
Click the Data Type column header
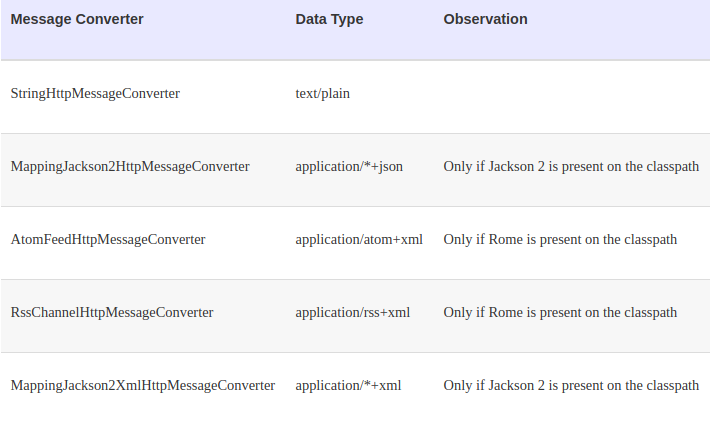[329, 19]
